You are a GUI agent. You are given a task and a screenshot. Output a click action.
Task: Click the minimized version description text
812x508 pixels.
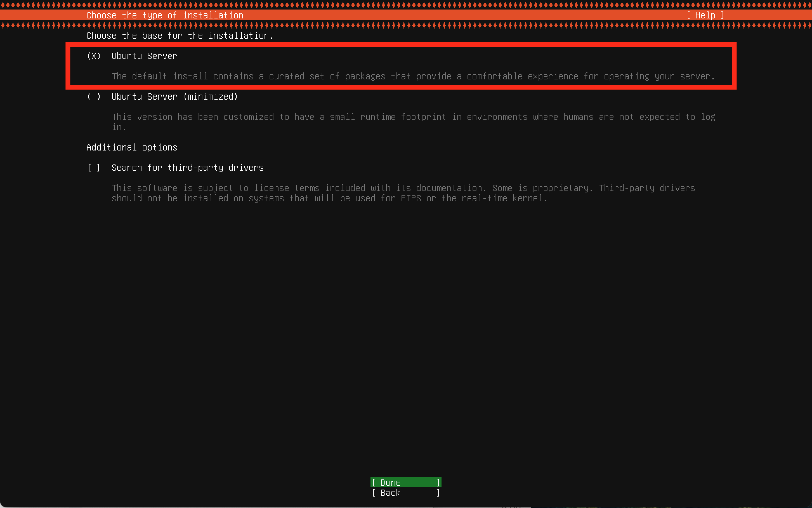coord(413,122)
